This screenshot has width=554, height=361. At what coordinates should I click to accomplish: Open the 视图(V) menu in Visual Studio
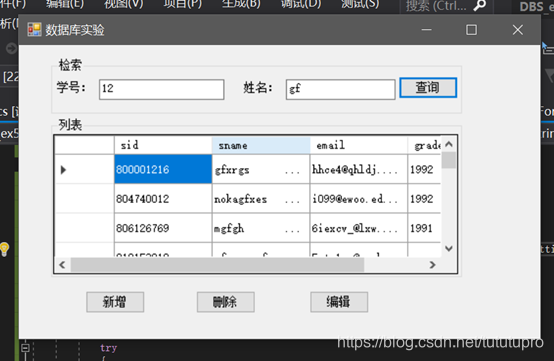[x=124, y=4]
